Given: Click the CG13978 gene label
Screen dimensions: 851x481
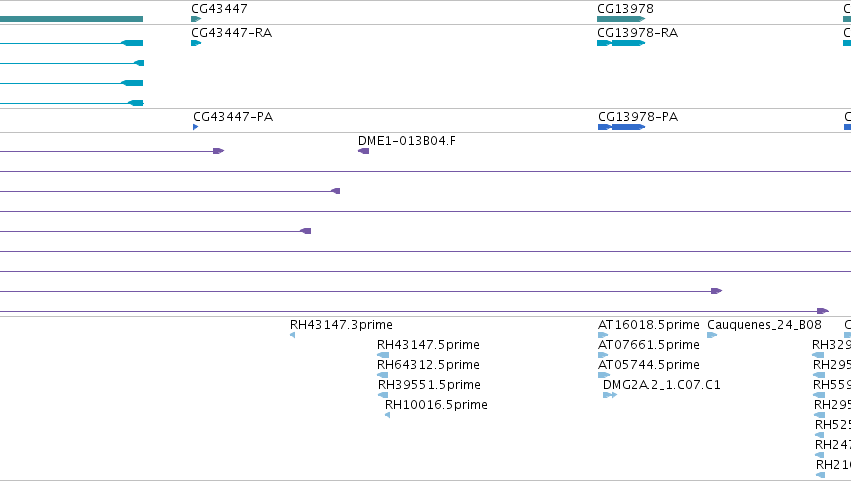Looking at the screenshot, I should coord(625,9).
